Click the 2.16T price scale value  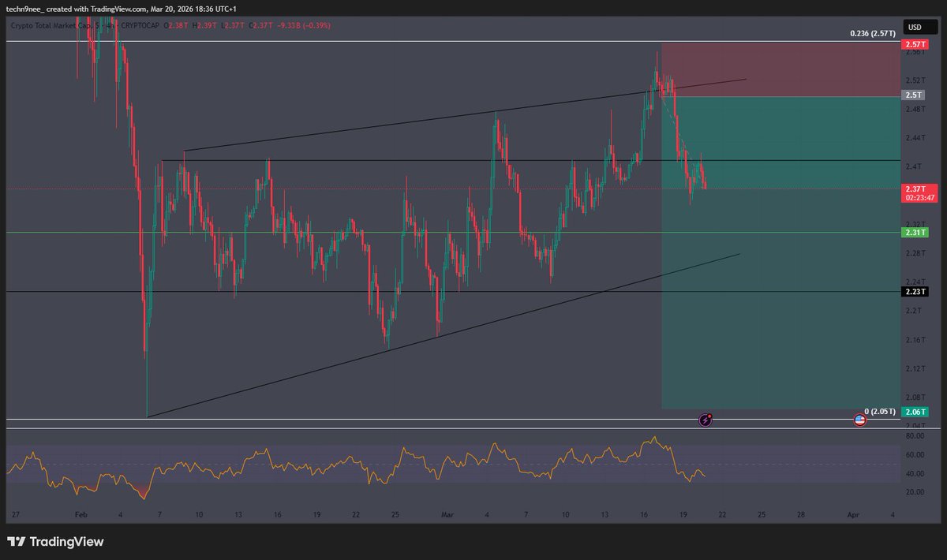(915, 339)
